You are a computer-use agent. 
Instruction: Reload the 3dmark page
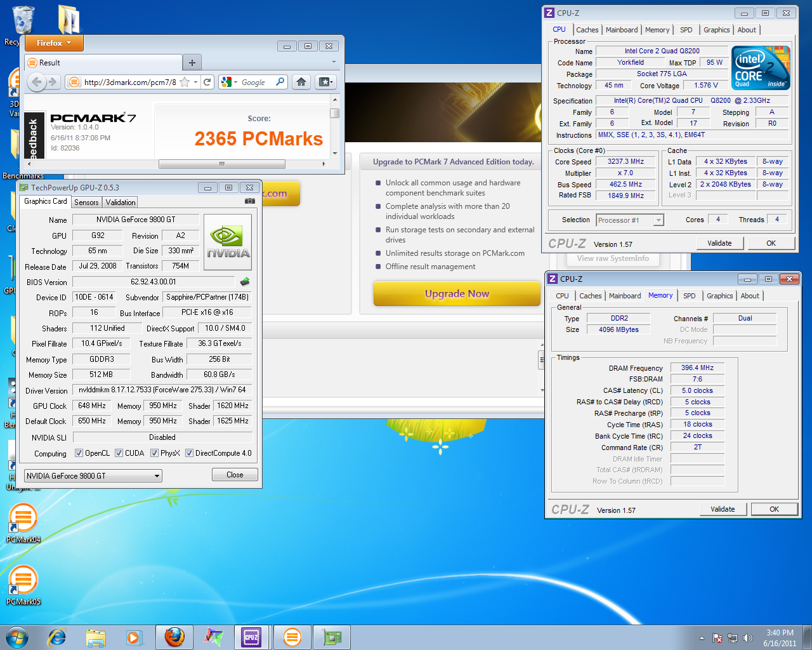[x=207, y=82]
